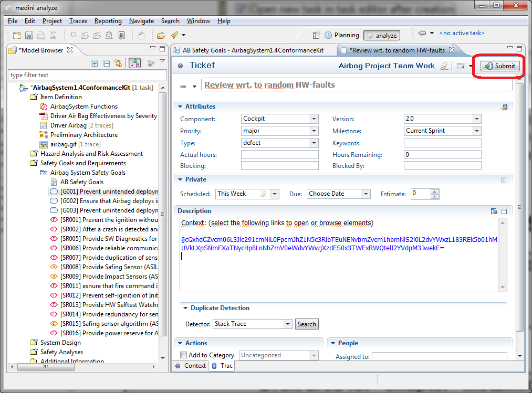Switch to the AB Safety Goals editor tab

pos(252,50)
